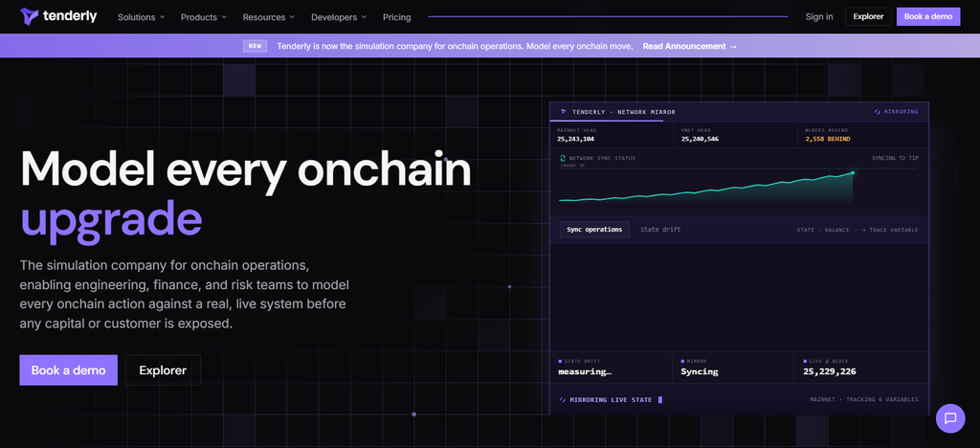
Task: Click the BALANCE filter in the panel
Action: [x=836, y=230]
